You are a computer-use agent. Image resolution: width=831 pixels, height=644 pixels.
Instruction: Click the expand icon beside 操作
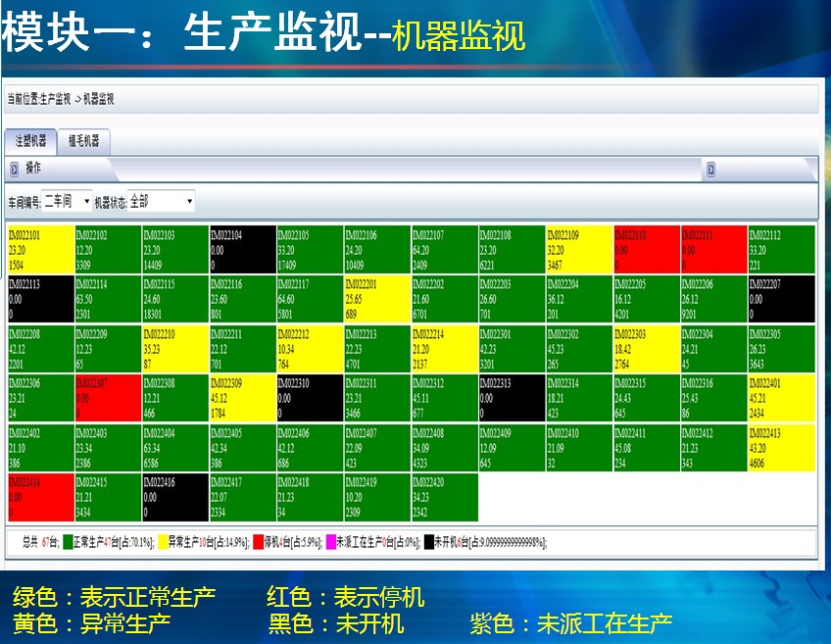tap(14, 169)
